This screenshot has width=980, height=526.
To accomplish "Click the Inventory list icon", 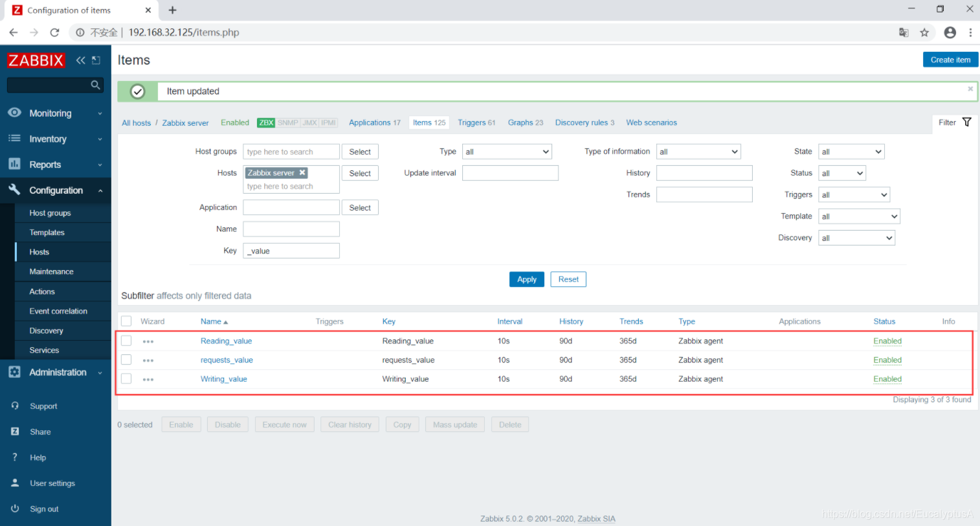I will [x=14, y=139].
